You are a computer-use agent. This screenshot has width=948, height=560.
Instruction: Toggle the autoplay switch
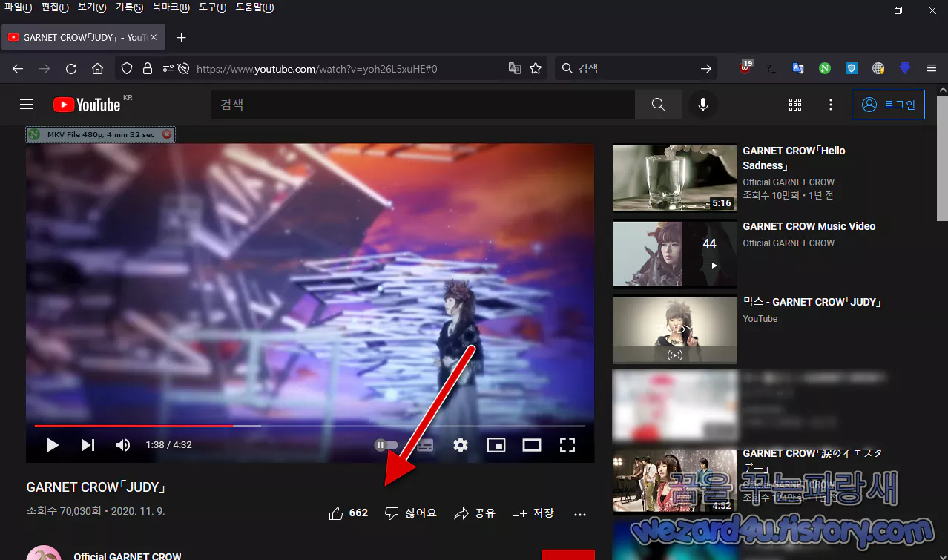[x=386, y=444]
